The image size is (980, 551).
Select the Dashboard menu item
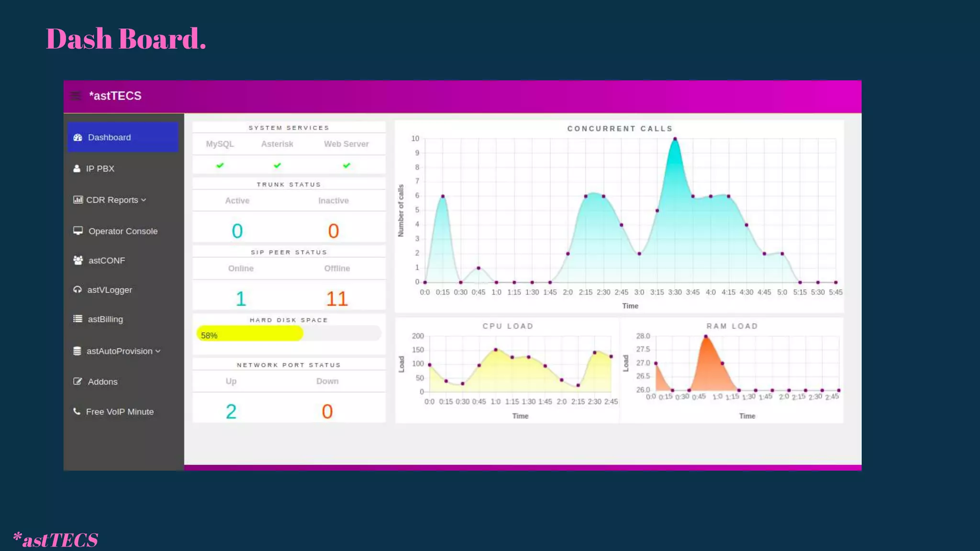coord(109,138)
